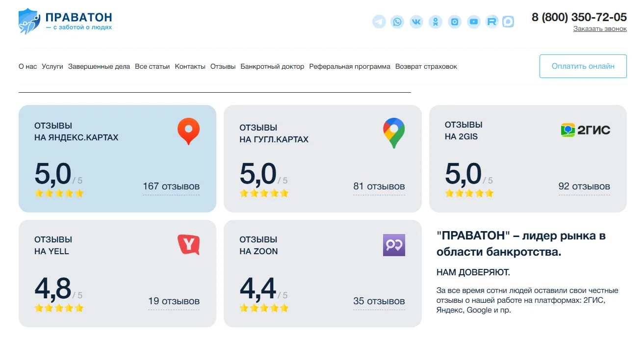
Task: Click the 'Оплатить онлайн' button
Action: point(583,66)
